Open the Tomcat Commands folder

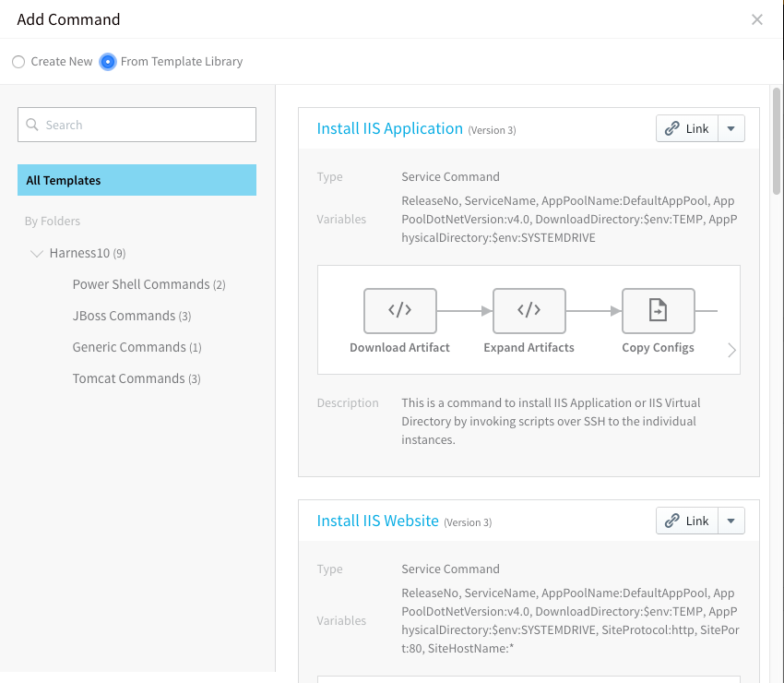(137, 378)
